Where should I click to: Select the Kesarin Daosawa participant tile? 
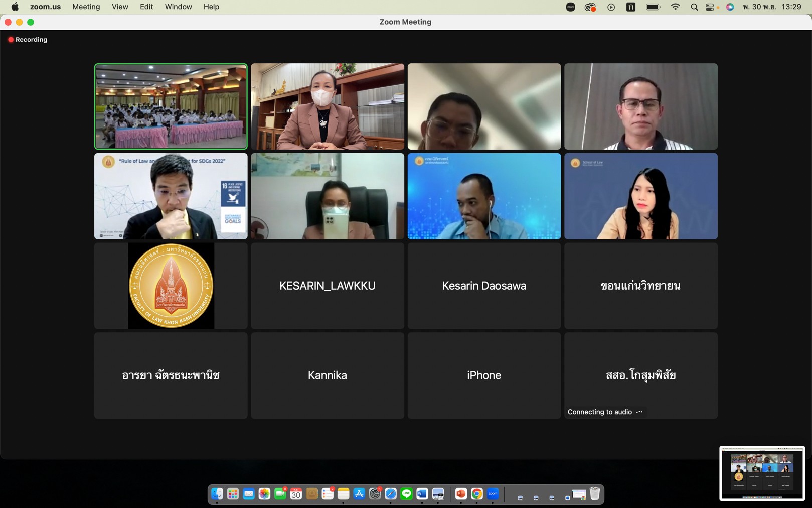click(x=484, y=286)
